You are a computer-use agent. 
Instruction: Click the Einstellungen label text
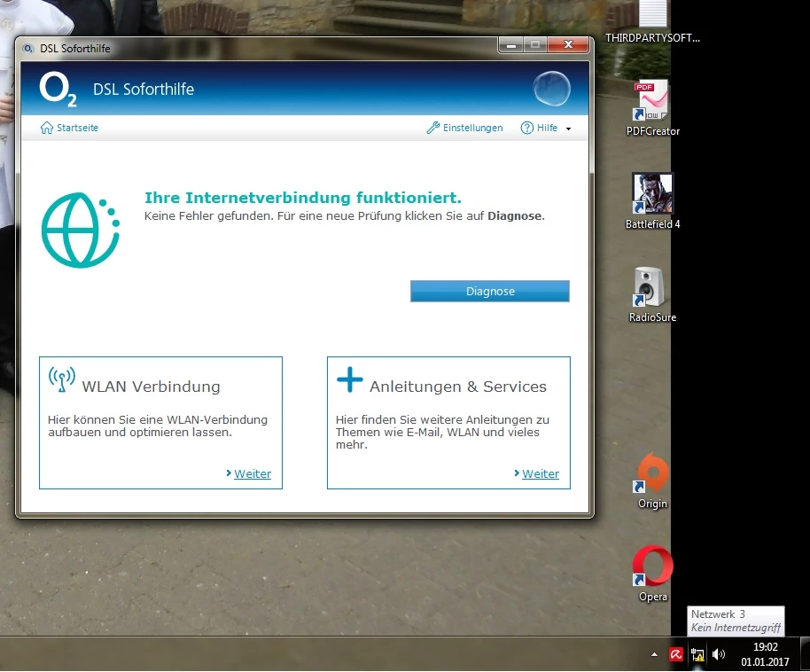tap(472, 128)
